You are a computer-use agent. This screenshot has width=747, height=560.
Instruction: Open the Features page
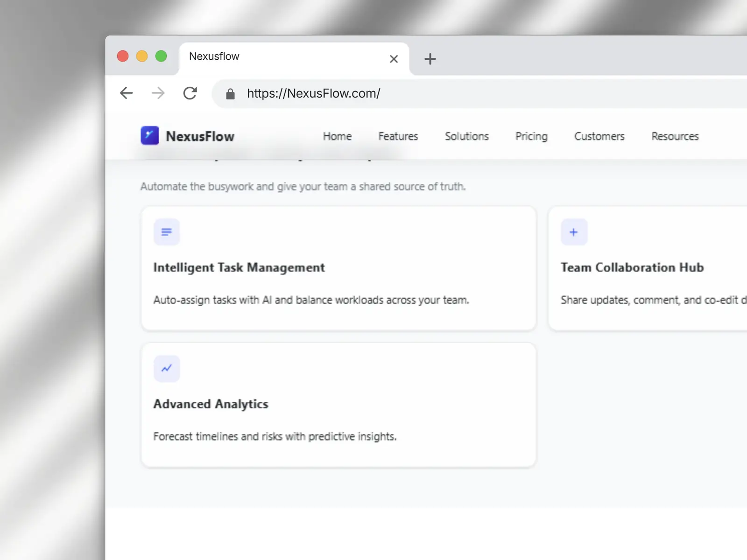coord(398,136)
